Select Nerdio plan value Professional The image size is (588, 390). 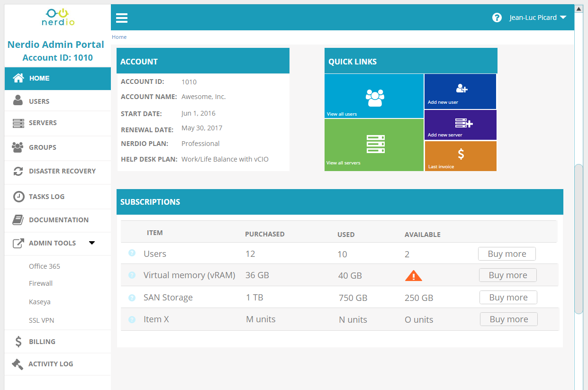tap(200, 144)
